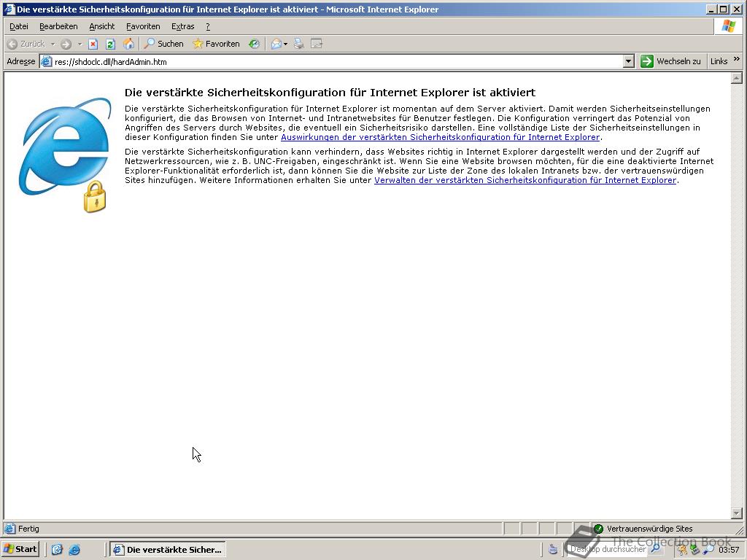Viewport: 747px width, 560px height.
Task: Open the back history dropdown arrow
Action: 53,44
